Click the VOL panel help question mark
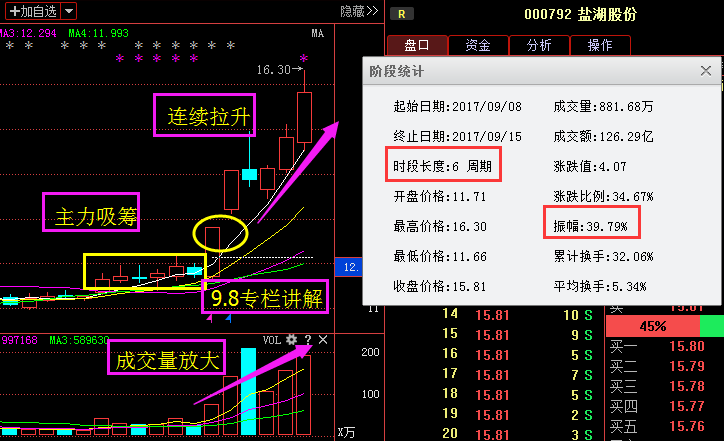 [x=307, y=340]
